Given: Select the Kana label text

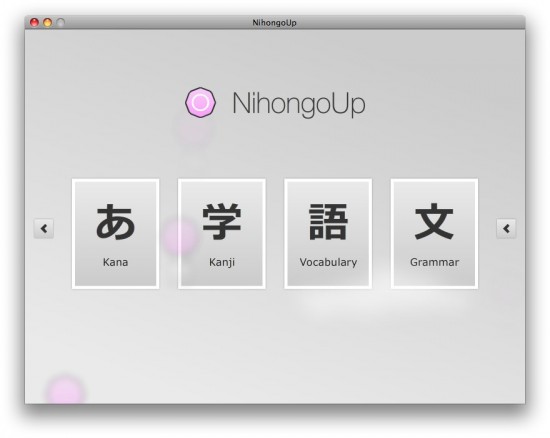Looking at the screenshot, I should (x=115, y=262).
